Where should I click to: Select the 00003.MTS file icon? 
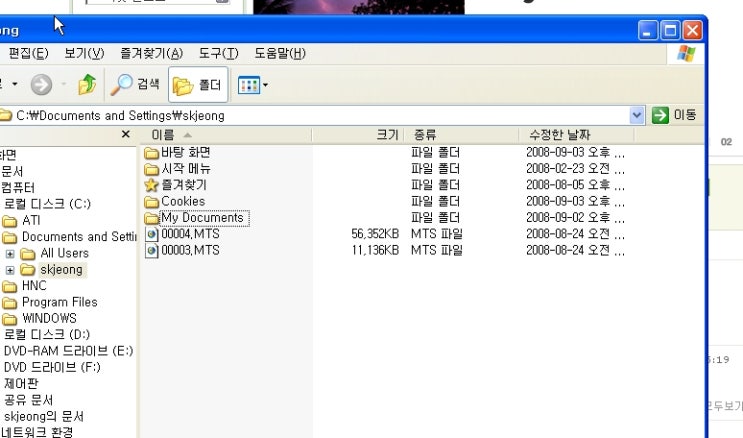[x=152, y=250]
